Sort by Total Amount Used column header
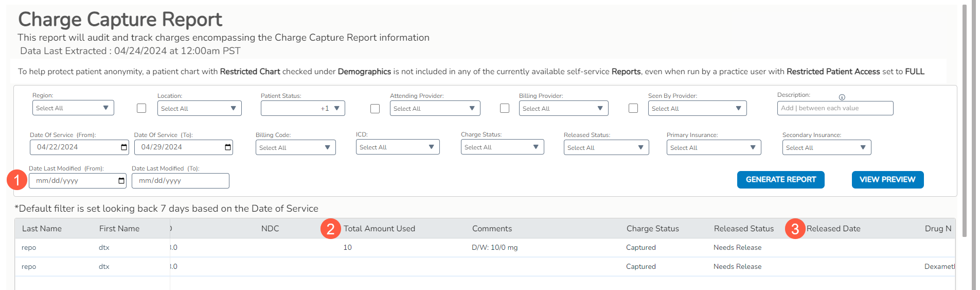This screenshot has width=980, height=290. pyautogui.click(x=379, y=229)
